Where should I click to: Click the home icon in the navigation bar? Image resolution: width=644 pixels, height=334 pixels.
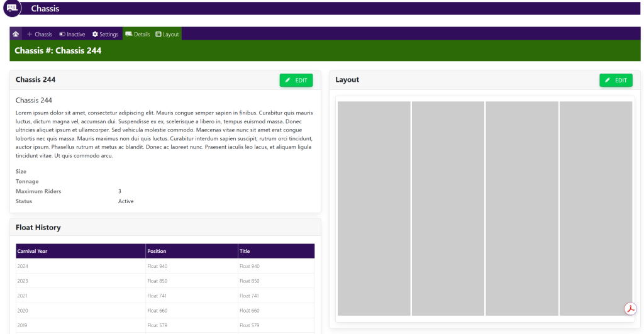16,34
